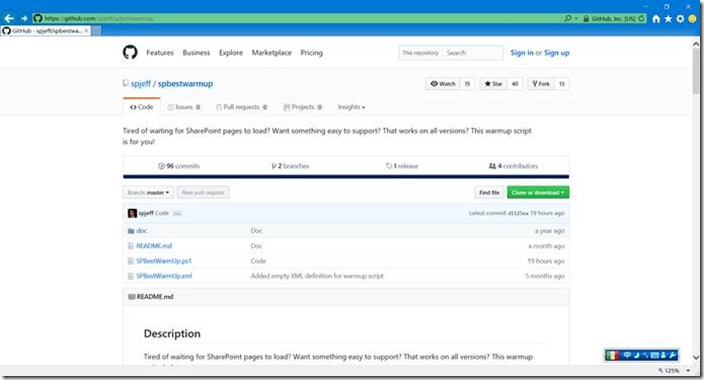Click the Chinese character icon in IME bar

(x=627, y=355)
